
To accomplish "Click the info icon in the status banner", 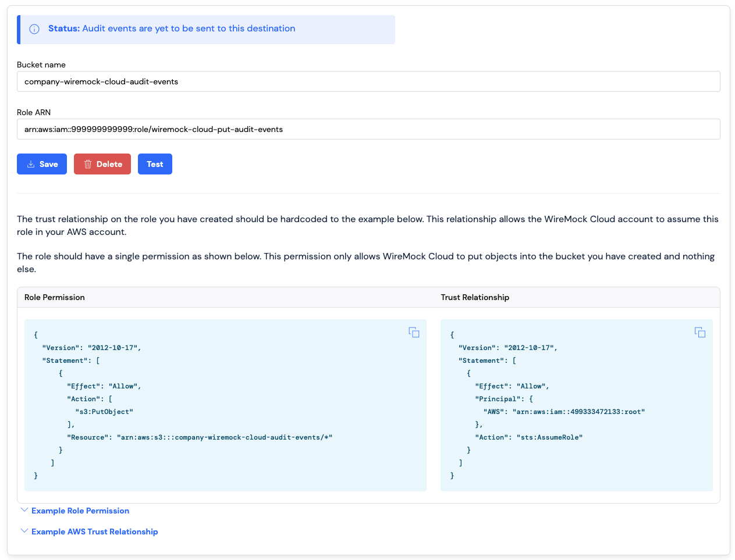I will (x=34, y=29).
